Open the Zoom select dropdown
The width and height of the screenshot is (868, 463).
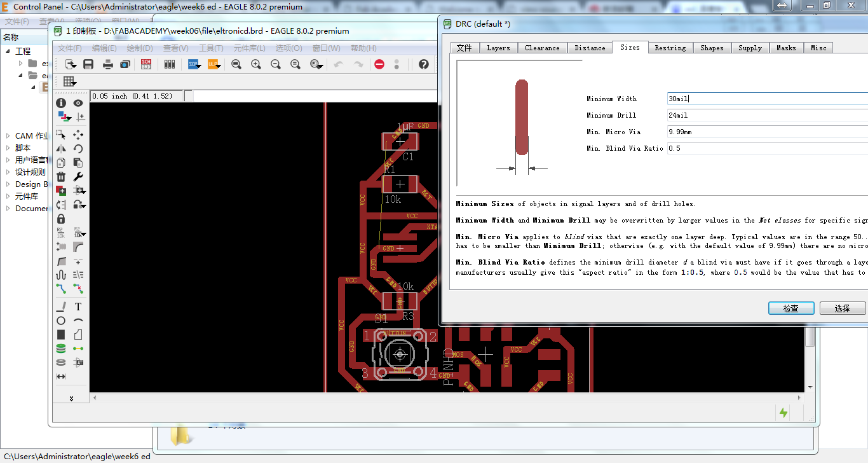pos(316,64)
